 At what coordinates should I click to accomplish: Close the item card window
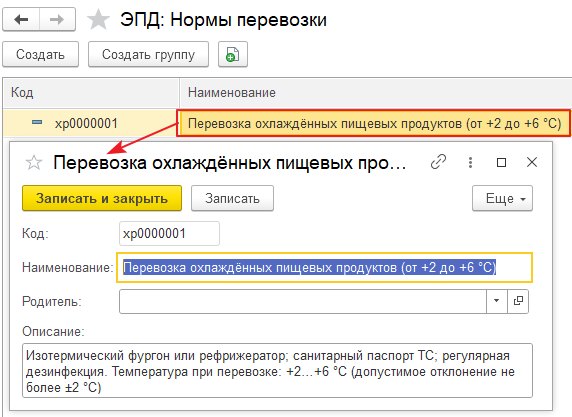pyautogui.click(x=532, y=162)
